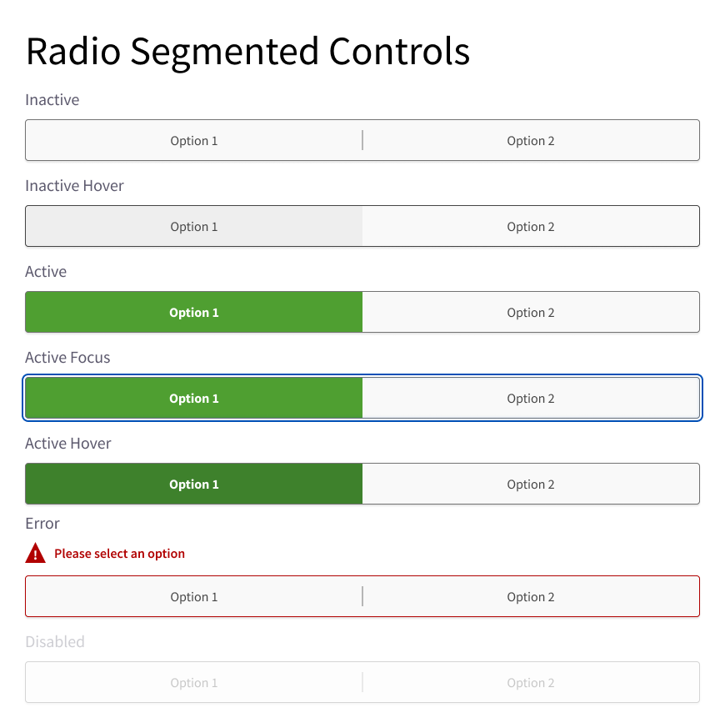Select Option 2 under Active Hover
Viewport: 725px width, 728px height.
click(531, 484)
